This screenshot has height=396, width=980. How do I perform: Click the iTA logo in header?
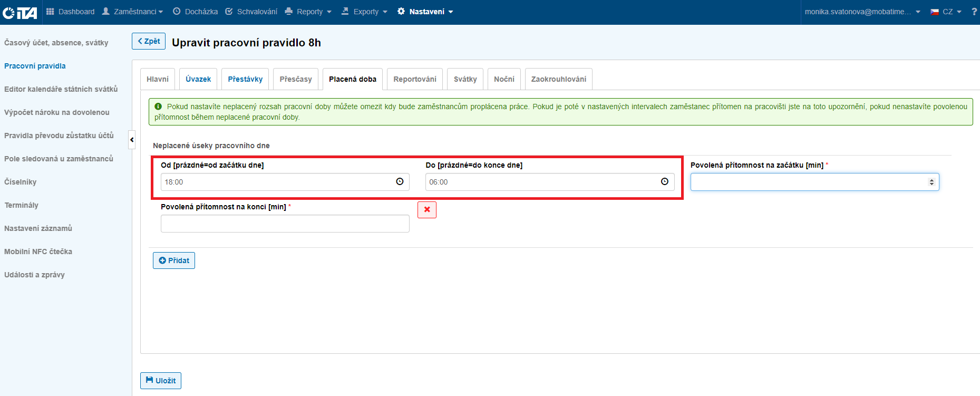pyautogui.click(x=20, y=12)
